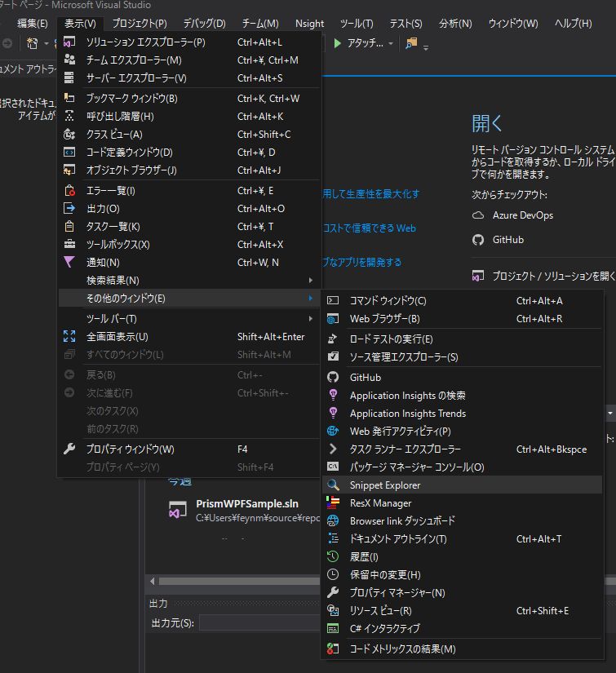The width and height of the screenshot is (616, 673).
Task: Click the Task Runner Explorer chevron icon
Action: pyautogui.click(x=333, y=449)
